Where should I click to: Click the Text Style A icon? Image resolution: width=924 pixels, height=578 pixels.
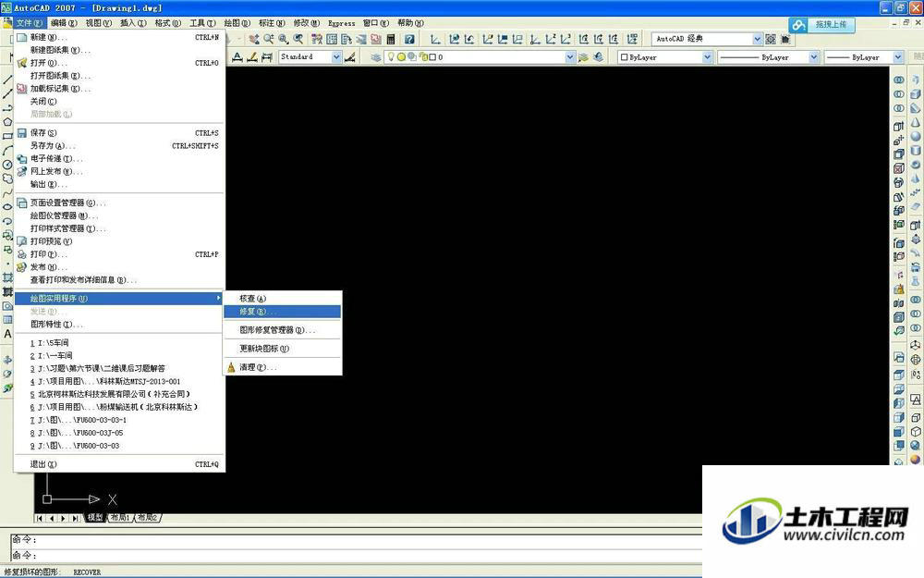(237, 57)
